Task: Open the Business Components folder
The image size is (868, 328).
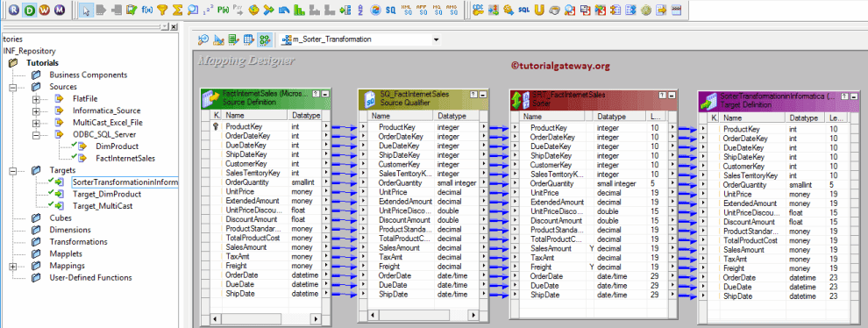Action: click(88, 75)
